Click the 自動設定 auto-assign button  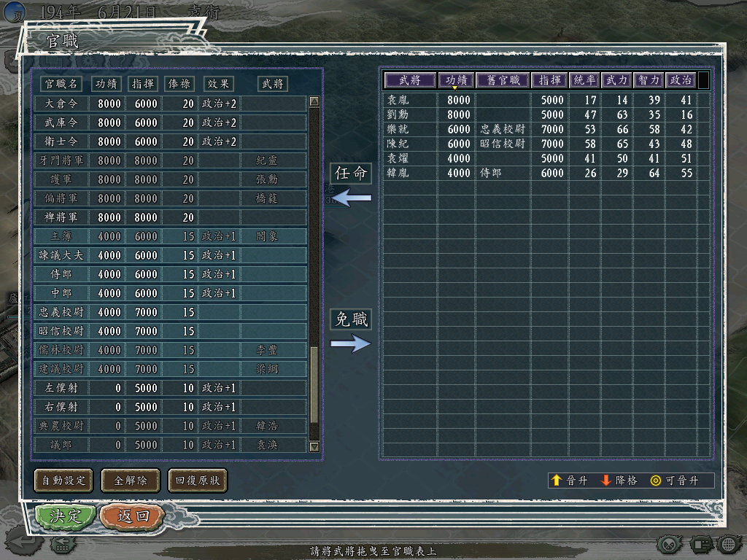(x=64, y=481)
